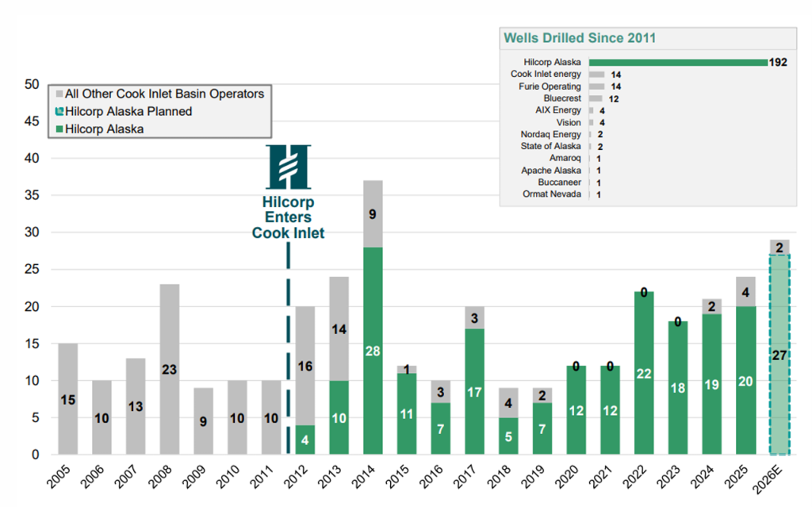Click the 2016 green segment labeled 7
Screen dimensions: 812x507
(x=441, y=428)
